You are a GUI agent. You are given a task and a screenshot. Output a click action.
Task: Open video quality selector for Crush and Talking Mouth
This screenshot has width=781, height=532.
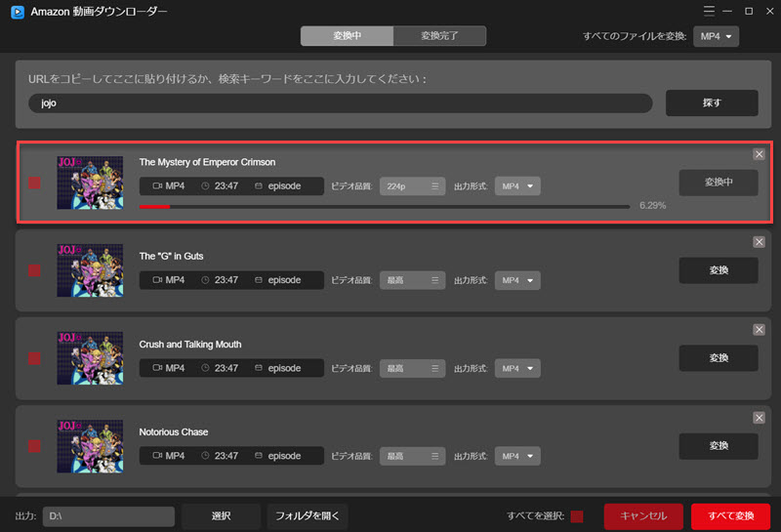(412, 368)
